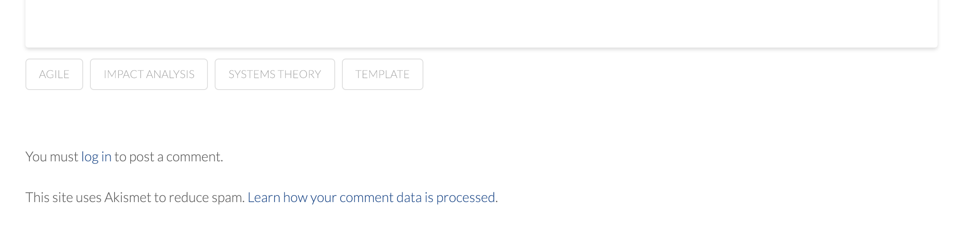Viewport: 980px width, 242px height.
Task: Click the TEMPLATE tag button
Action: (383, 74)
